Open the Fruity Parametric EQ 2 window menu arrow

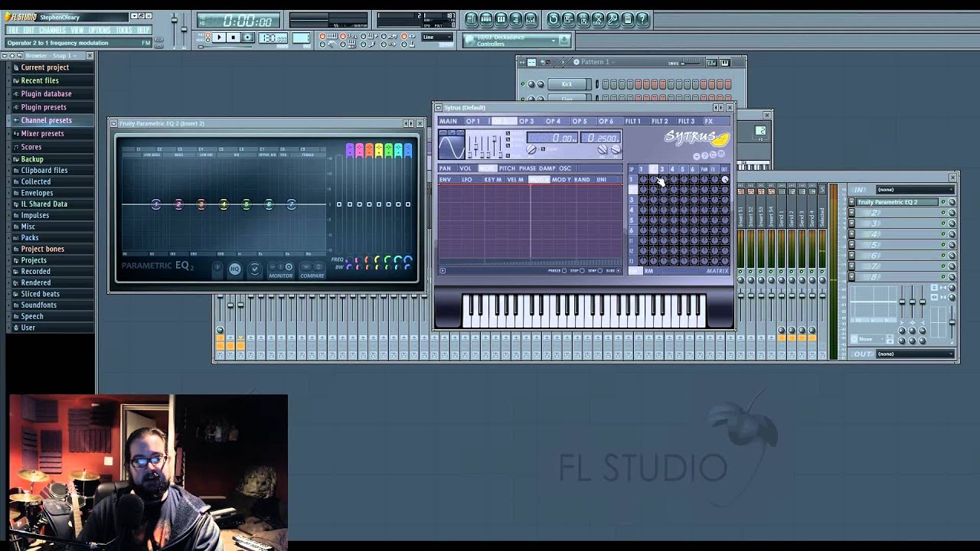tap(113, 123)
